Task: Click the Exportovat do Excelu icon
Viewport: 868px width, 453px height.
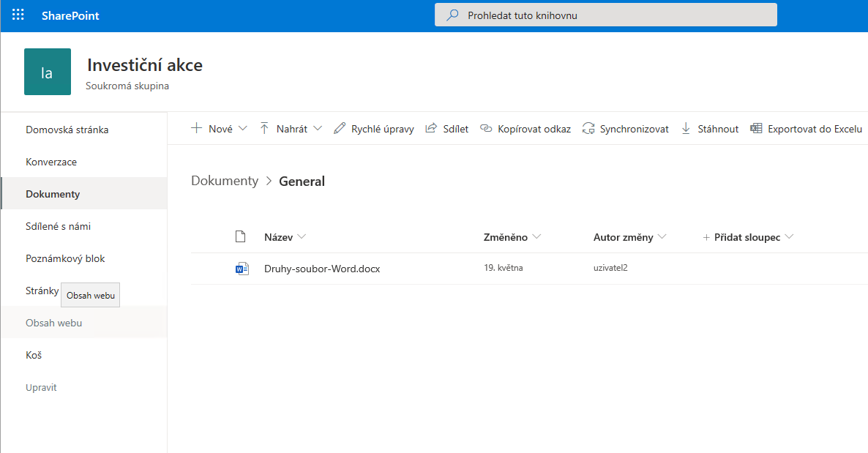Action: [x=756, y=129]
